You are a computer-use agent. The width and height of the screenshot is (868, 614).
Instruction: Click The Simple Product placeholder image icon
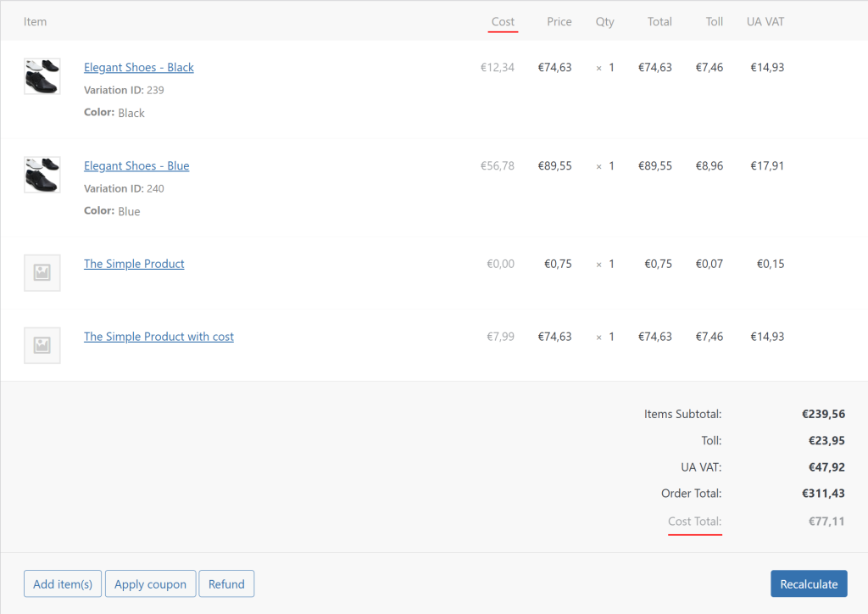click(x=42, y=272)
